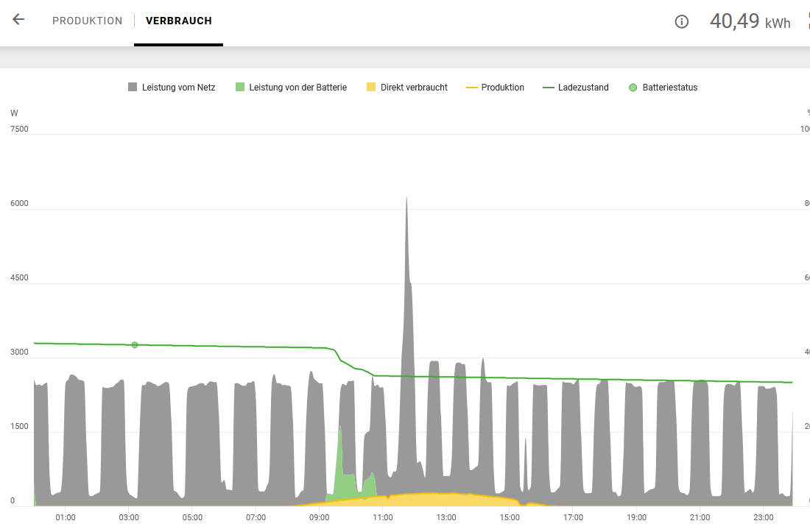Toggle the Ladezustand series in the legend

coord(576,88)
